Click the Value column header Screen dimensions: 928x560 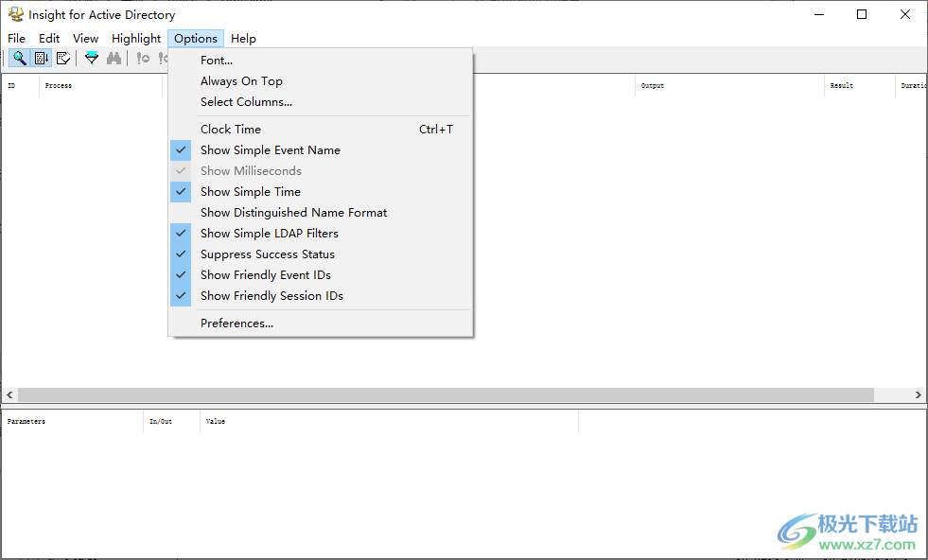[390, 421]
